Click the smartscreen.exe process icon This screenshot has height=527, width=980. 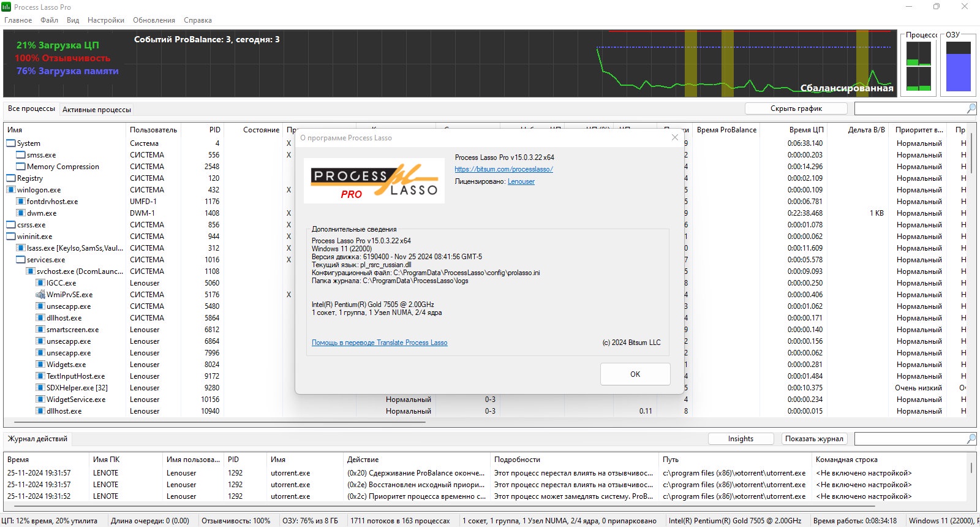(x=40, y=330)
